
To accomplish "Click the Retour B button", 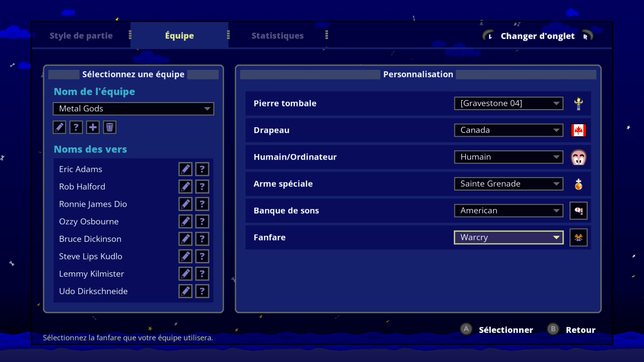I will click(x=572, y=330).
